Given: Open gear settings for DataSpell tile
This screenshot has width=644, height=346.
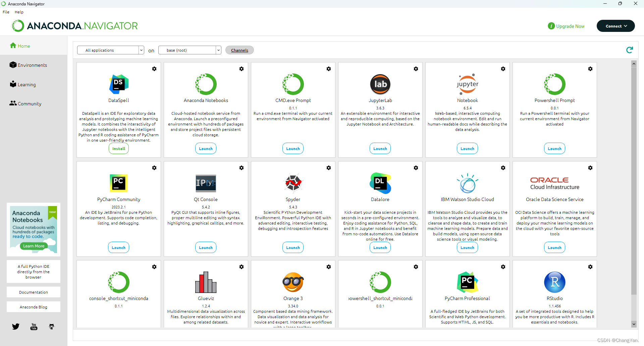Looking at the screenshot, I should click(154, 69).
